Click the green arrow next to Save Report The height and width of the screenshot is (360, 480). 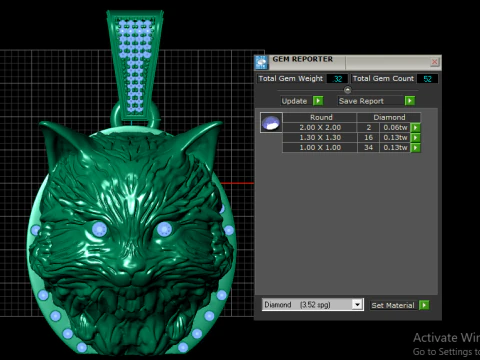[x=410, y=101]
